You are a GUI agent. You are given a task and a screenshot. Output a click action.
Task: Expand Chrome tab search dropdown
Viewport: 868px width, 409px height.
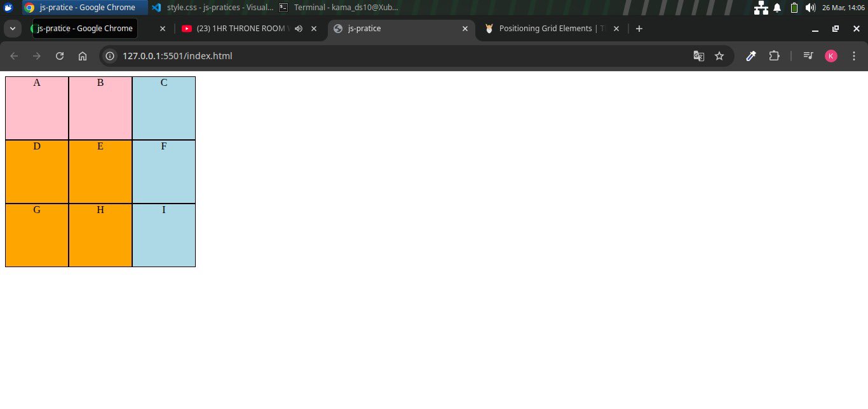13,29
